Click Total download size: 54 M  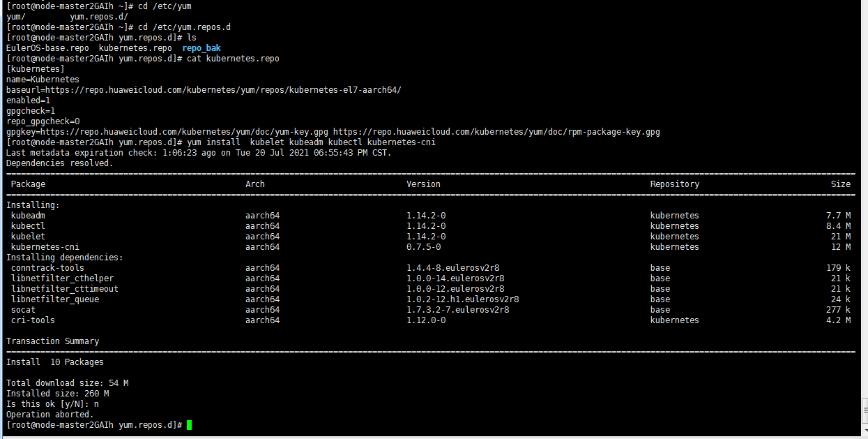pos(67,383)
